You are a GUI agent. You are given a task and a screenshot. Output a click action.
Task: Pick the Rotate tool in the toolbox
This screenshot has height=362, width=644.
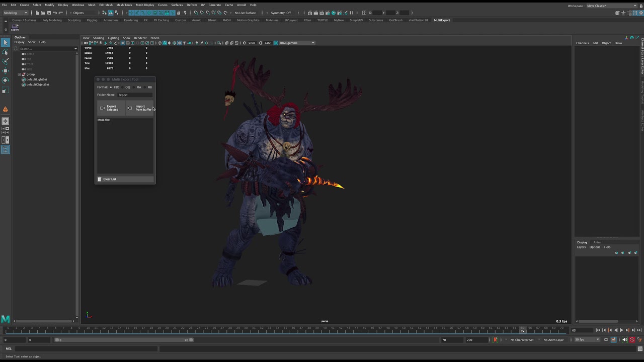tap(6, 80)
